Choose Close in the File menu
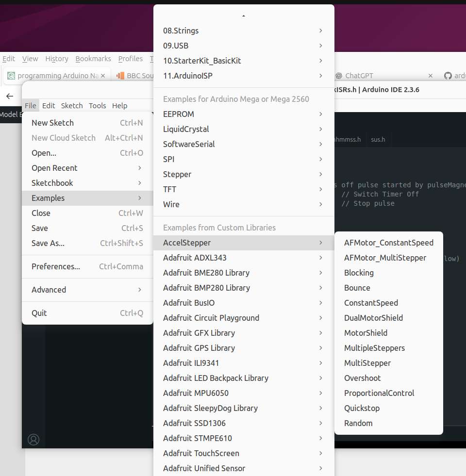Screen dimensions: 466x476 (87, 213)
